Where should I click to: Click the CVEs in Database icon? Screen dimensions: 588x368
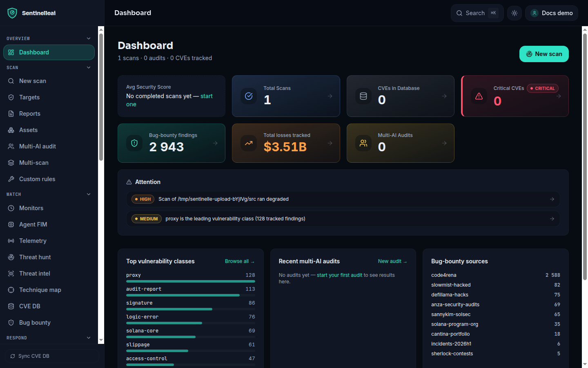pos(363,96)
